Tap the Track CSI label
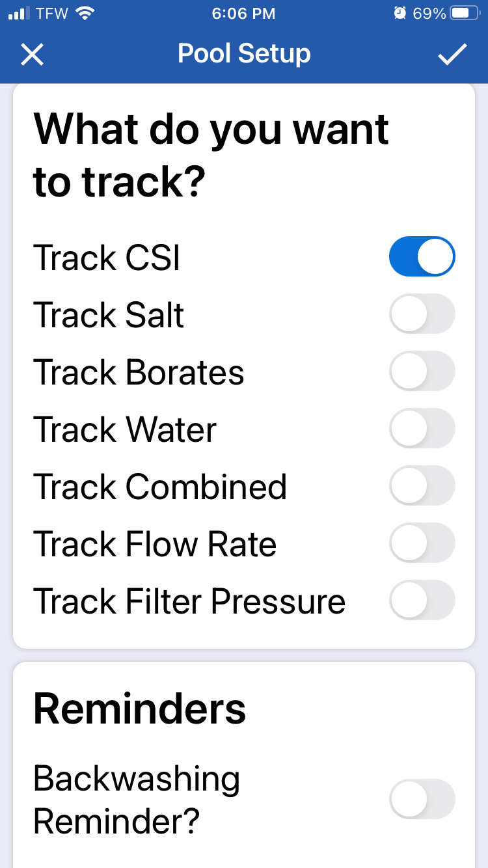This screenshot has width=488, height=868. 107,258
